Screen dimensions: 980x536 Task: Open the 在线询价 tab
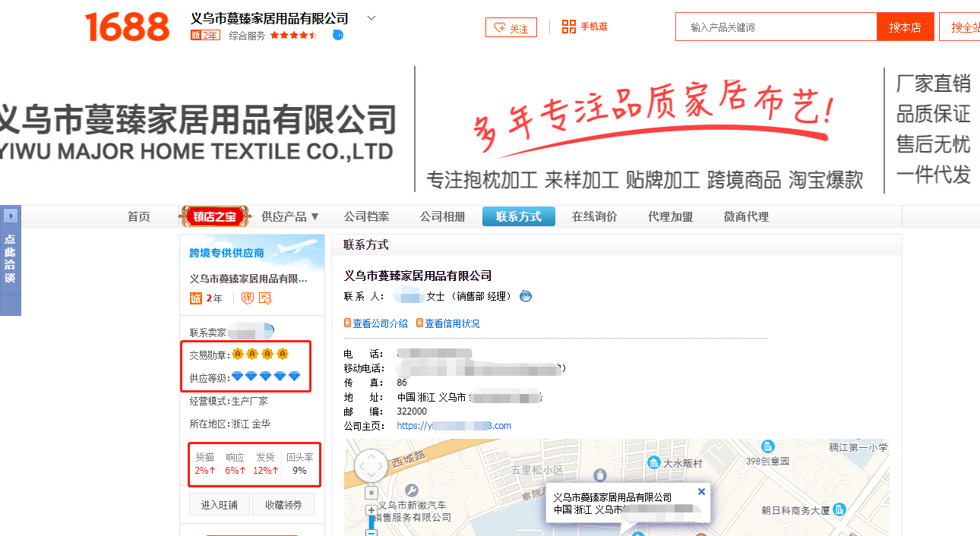(594, 216)
